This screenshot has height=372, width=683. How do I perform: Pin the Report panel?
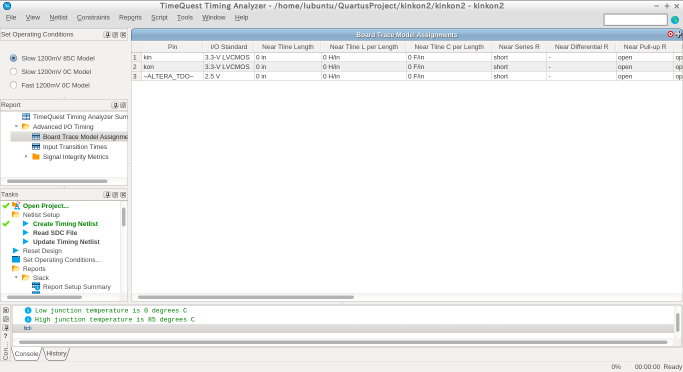(x=115, y=105)
